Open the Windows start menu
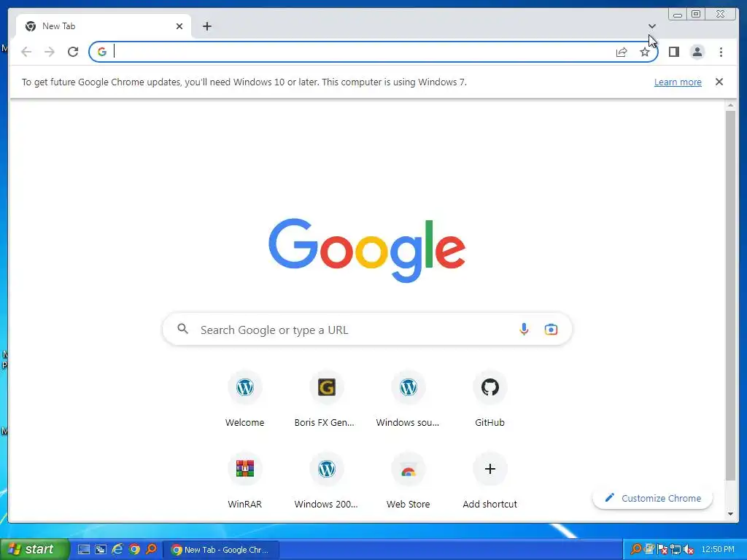 [34, 549]
